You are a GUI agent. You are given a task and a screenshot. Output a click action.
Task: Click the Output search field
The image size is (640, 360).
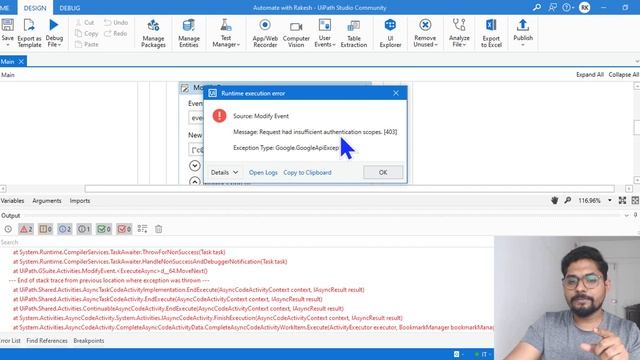[x=247, y=242]
